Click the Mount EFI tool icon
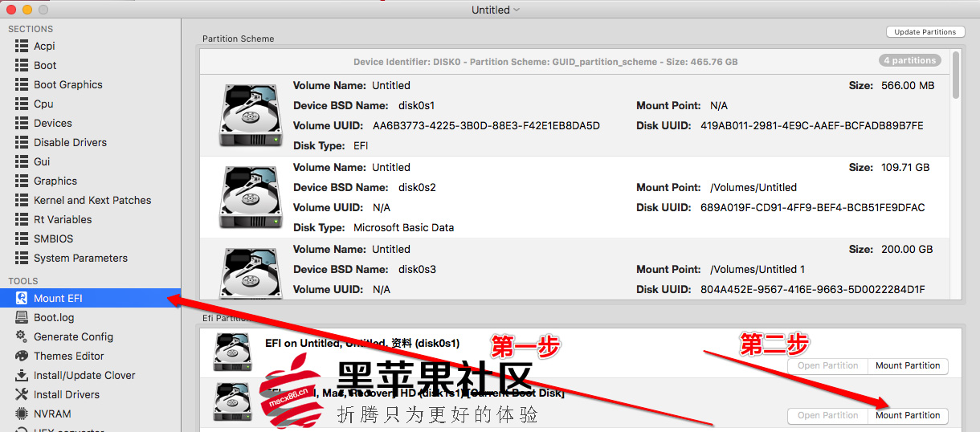The height and width of the screenshot is (432, 980). [x=22, y=298]
